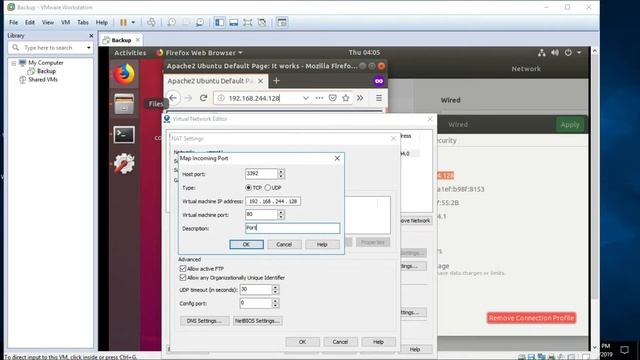Image resolution: width=640 pixels, height=360 pixels.
Task: Adjust the UDP timeout spinner
Action: (x=275, y=289)
